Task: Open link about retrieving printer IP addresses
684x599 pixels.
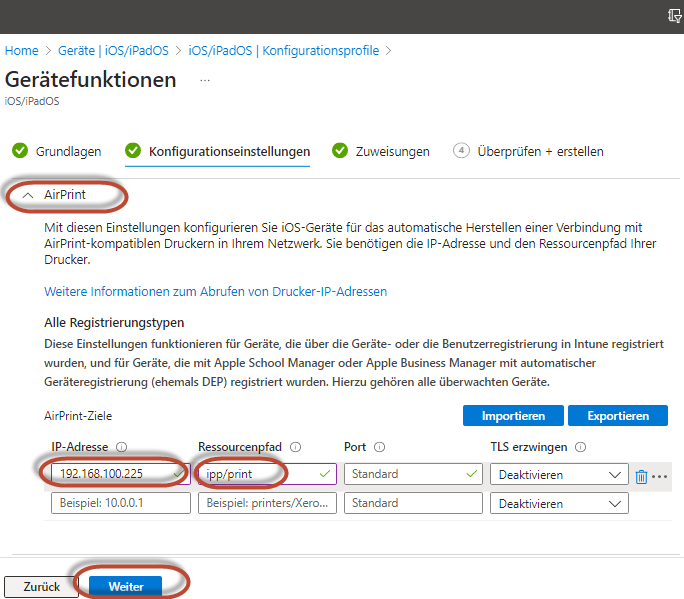Action: pos(215,292)
